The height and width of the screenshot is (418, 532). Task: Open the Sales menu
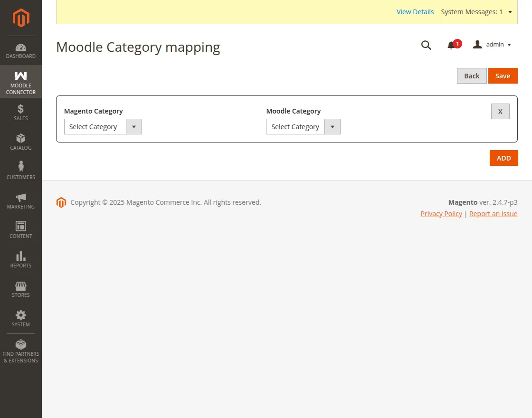click(x=21, y=113)
